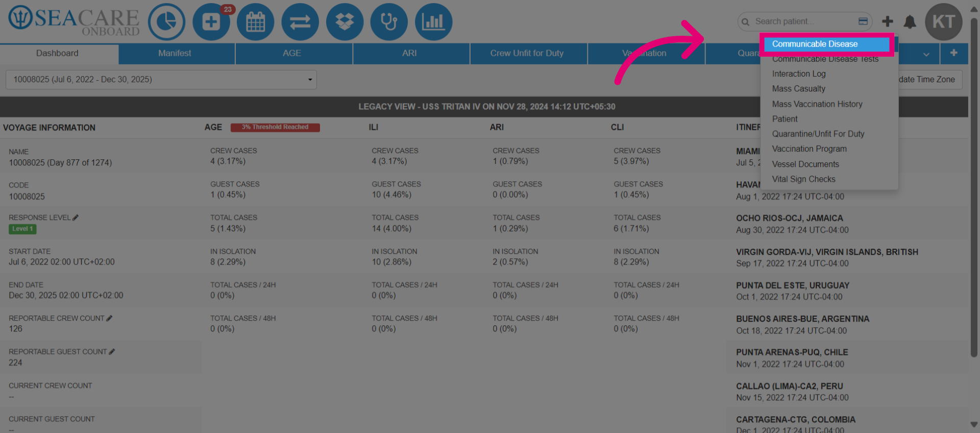Click ARI in isolation value 2 (0.57%)
The height and width of the screenshot is (433, 980).
tap(510, 262)
